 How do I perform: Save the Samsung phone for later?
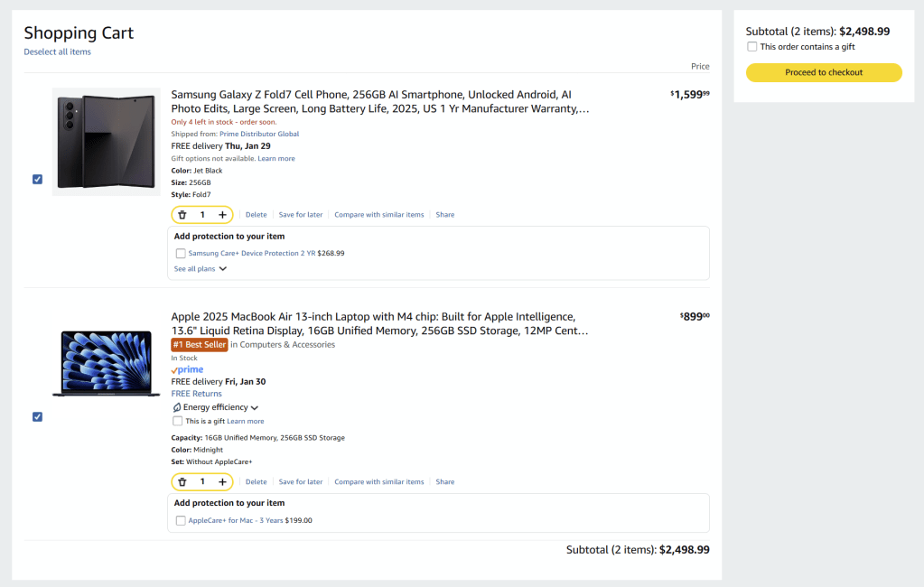point(301,215)
